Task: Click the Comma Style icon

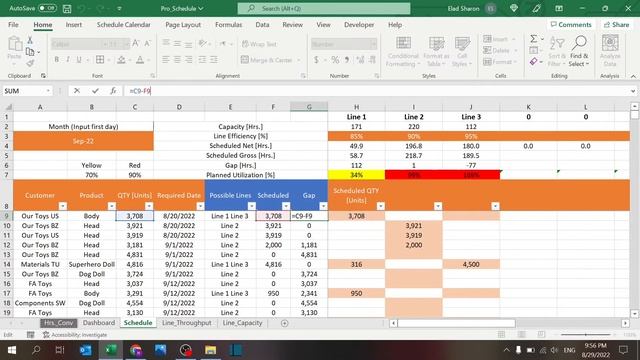Action: [x=347, y=60]
